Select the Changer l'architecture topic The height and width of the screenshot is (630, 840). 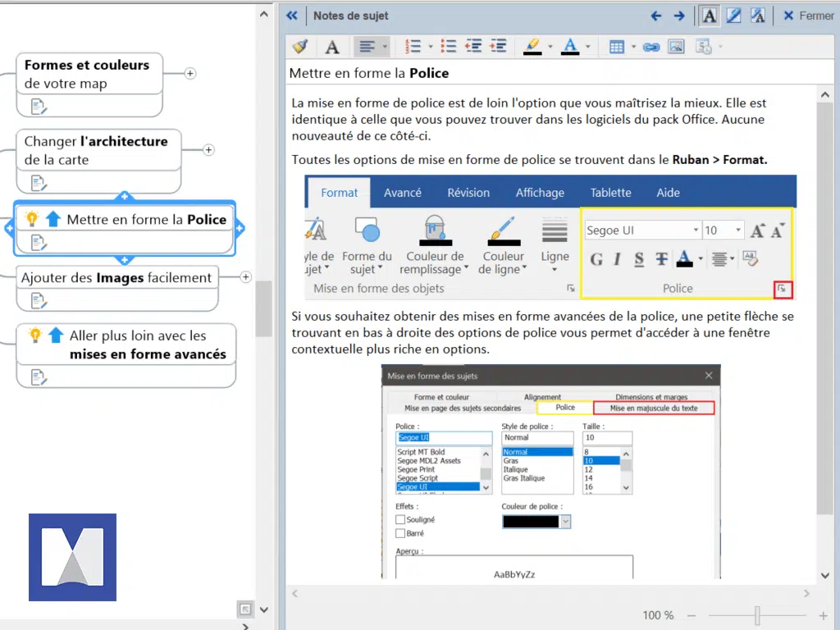(x=96, y=150)
